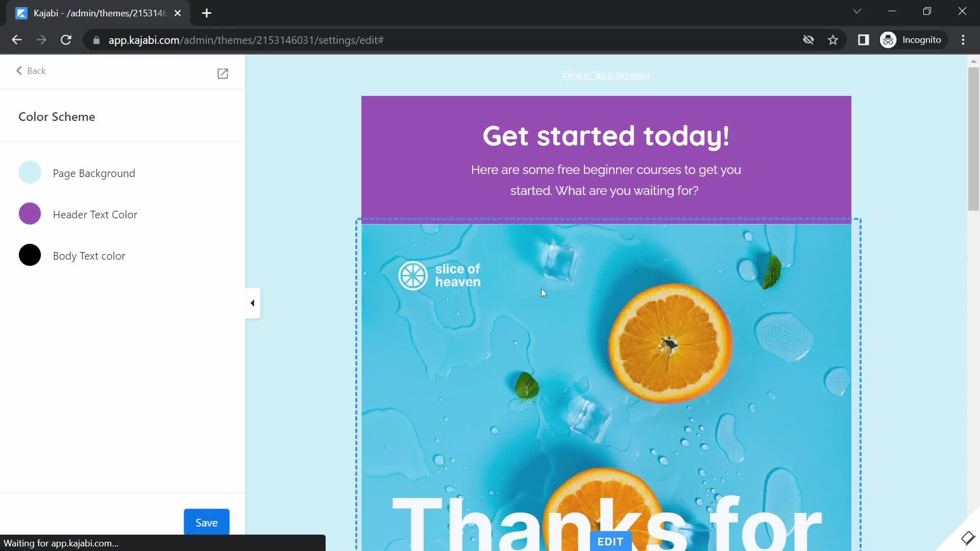Click the Kajabi browser tab icon
The height and width of the screenshot is (551, 980).
(x=21, y=13)
